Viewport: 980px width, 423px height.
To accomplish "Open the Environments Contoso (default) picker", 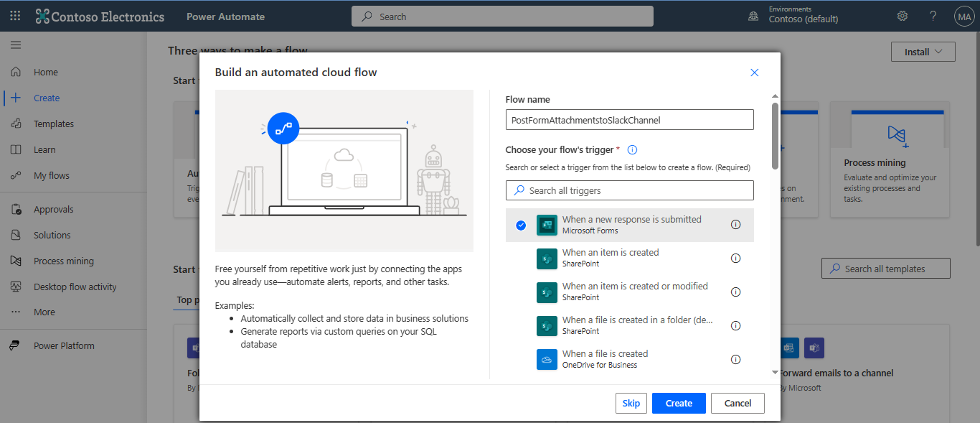I will 795,15.
